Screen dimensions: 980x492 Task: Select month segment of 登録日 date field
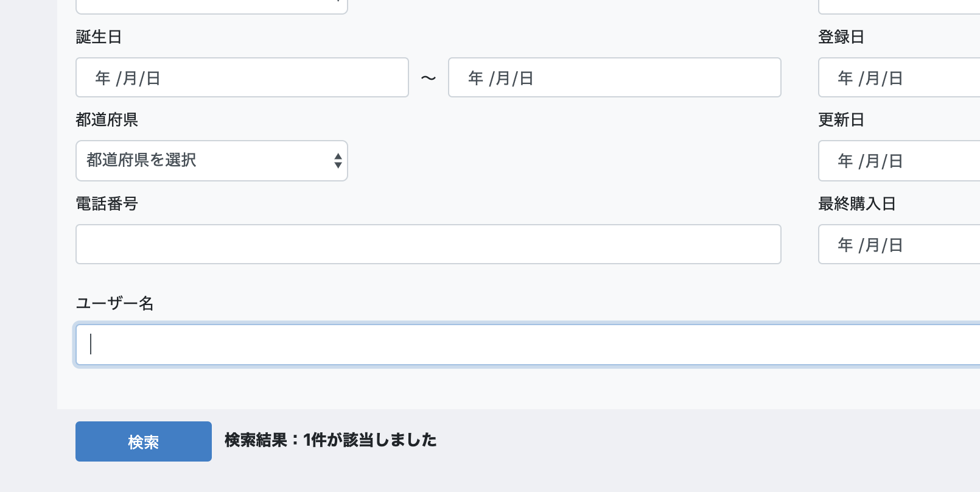(x=872, y=78)
